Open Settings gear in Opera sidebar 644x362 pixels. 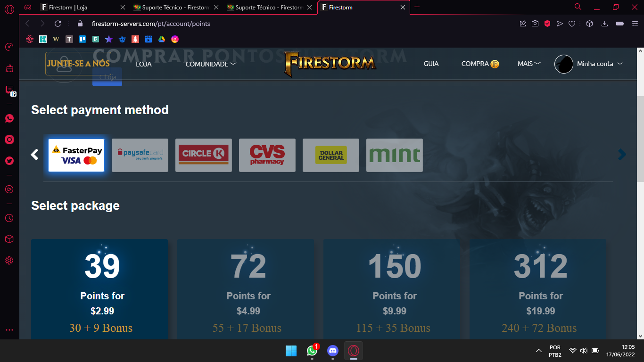pyautogui.click(x=9, y=260)
